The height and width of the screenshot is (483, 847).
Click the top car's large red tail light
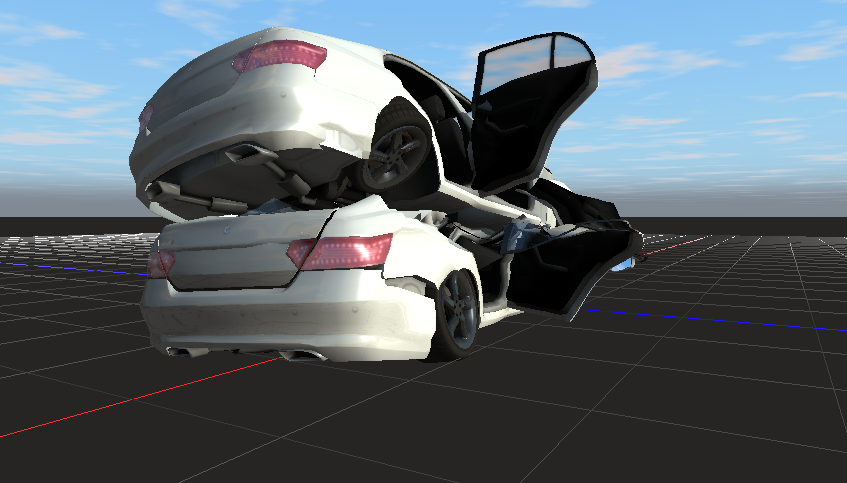tap(280, 56)
